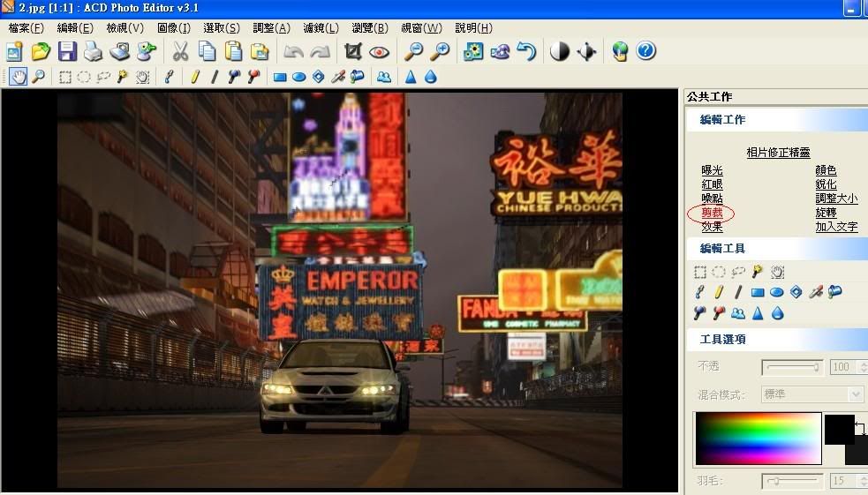Click the 調整大小 resize link
This screenshot has width=868, height=495.
click(836, 199)
